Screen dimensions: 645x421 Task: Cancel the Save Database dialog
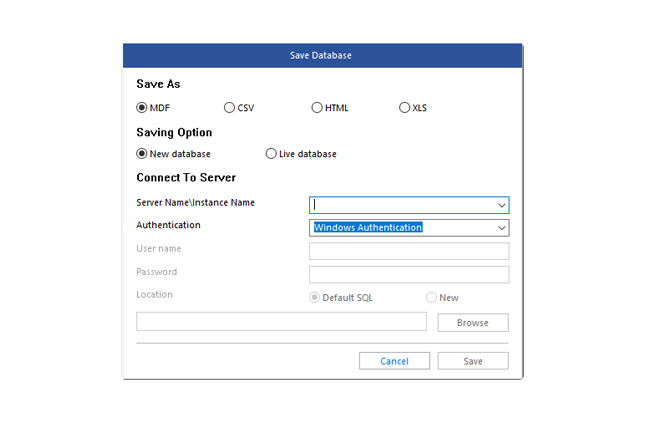coord(394,361)
